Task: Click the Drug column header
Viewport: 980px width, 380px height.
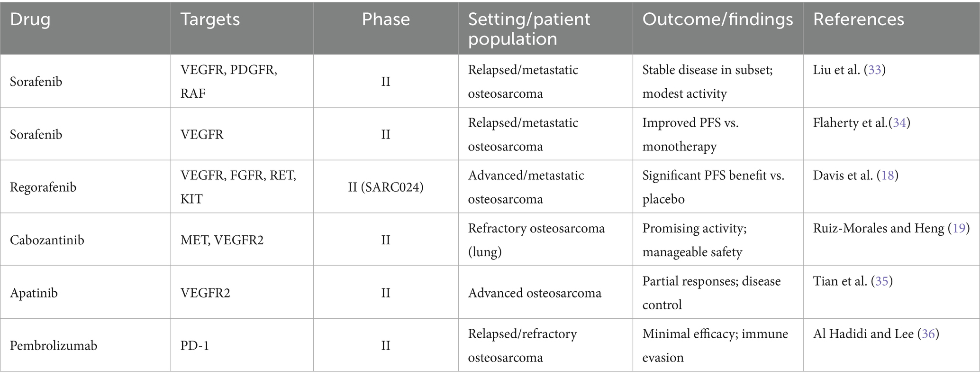Action: coord(30,19)
